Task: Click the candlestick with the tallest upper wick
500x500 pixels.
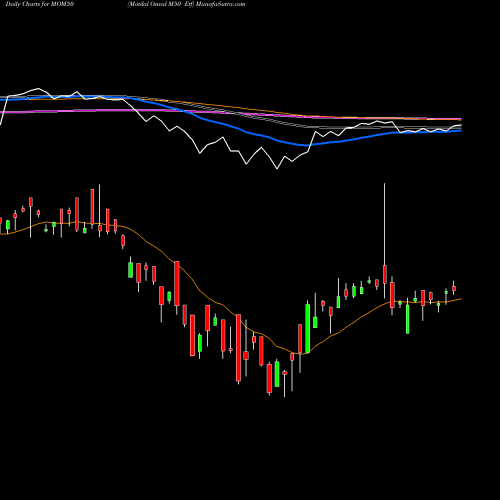Action: (385, 241)
